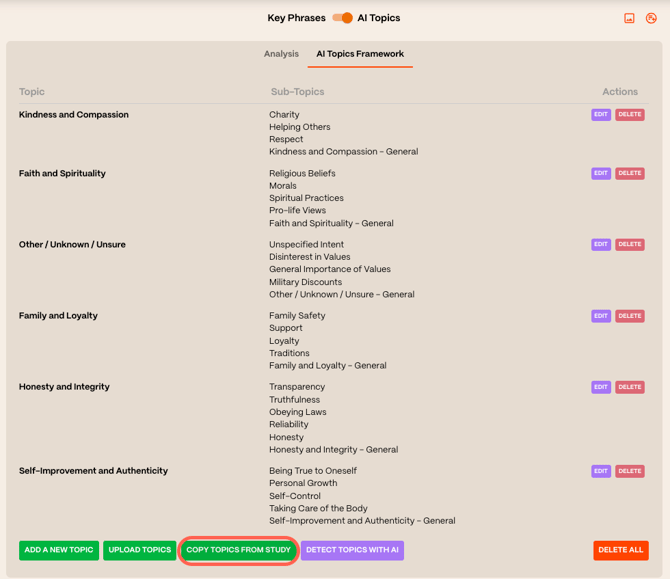The image size is (670, 579).
Task: Edit the Other / Unknown / Unsure topic
Action: click(x=601, y=244)
